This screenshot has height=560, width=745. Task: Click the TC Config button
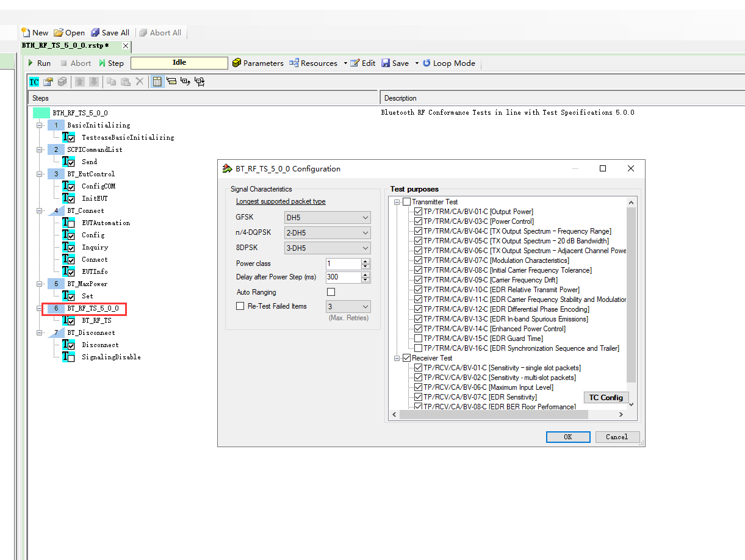click(x=606, y=398)
